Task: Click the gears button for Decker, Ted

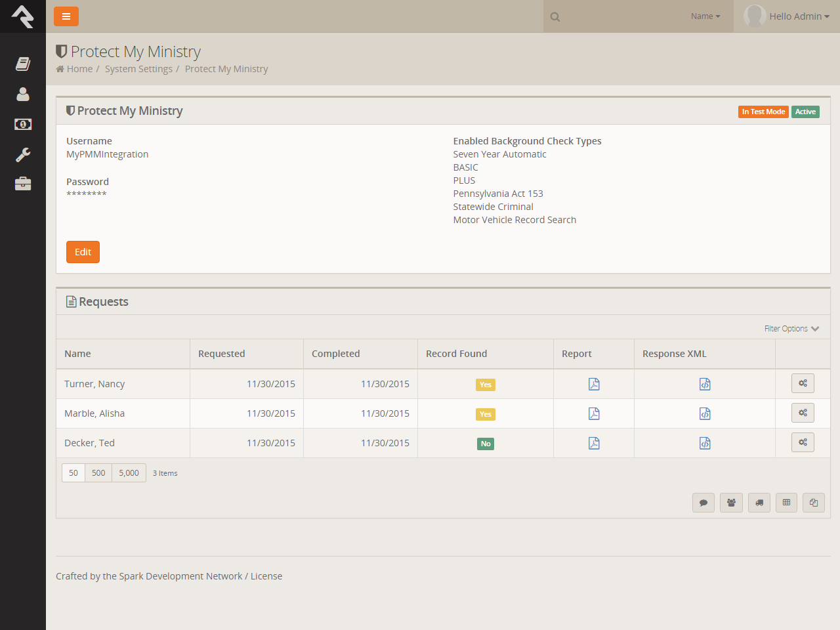Action: point(803,442)
